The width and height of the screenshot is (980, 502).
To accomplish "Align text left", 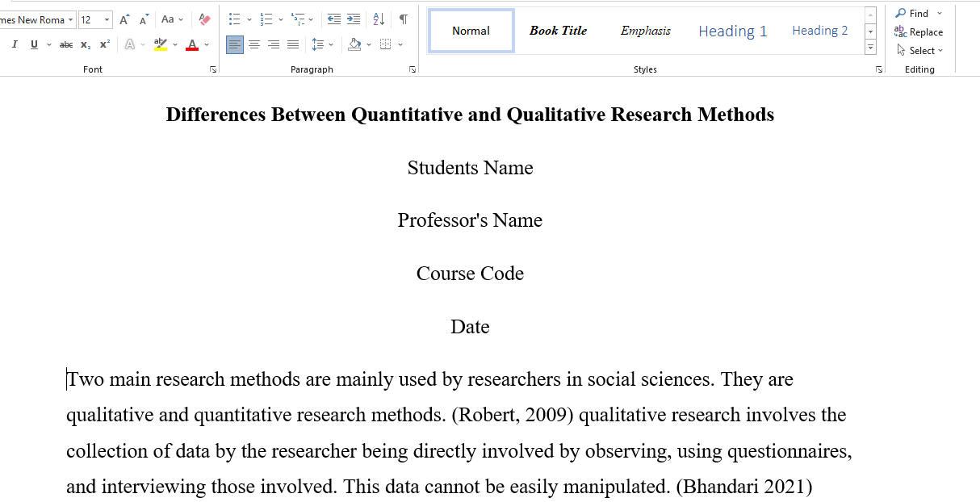I will [x=235, y=44].
